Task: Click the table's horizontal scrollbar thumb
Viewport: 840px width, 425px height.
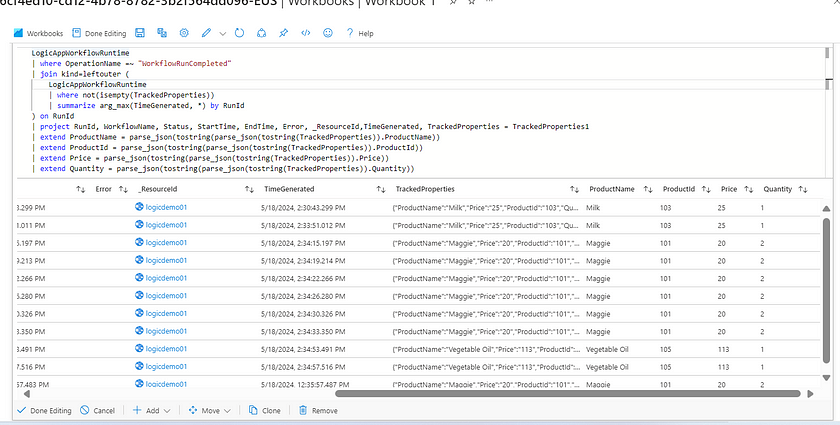Action: pos(568,393)
